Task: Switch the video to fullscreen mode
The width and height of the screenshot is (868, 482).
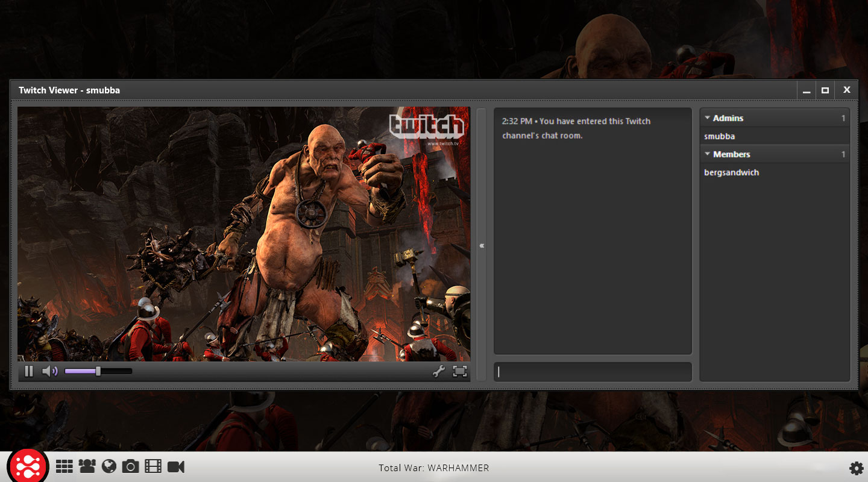Action: (x=460, y=371)
